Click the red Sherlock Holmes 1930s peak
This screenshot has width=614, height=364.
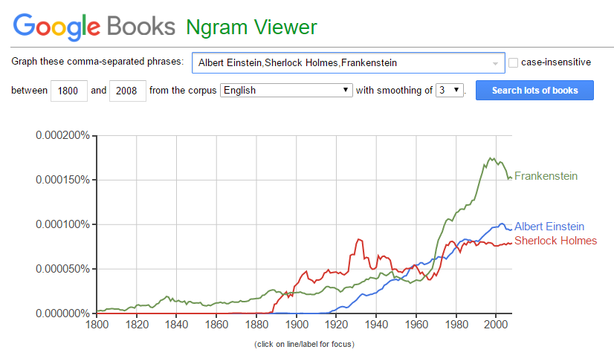(x=360, y=240)
